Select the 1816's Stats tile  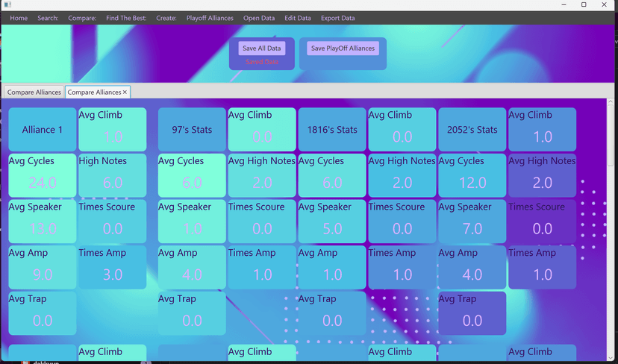[x=332, y=130]
